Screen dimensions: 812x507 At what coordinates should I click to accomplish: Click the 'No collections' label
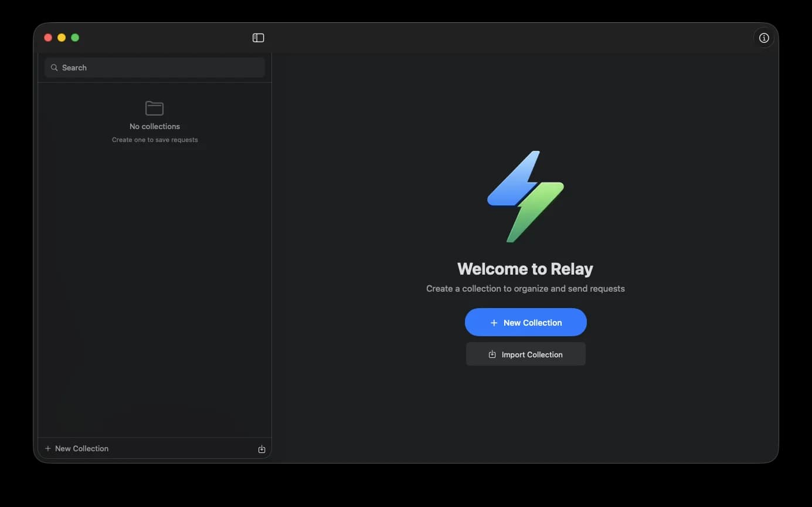(154, 126)
